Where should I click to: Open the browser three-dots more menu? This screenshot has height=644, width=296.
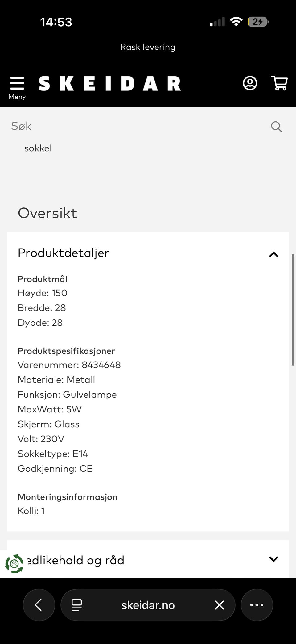pos(257,605)
